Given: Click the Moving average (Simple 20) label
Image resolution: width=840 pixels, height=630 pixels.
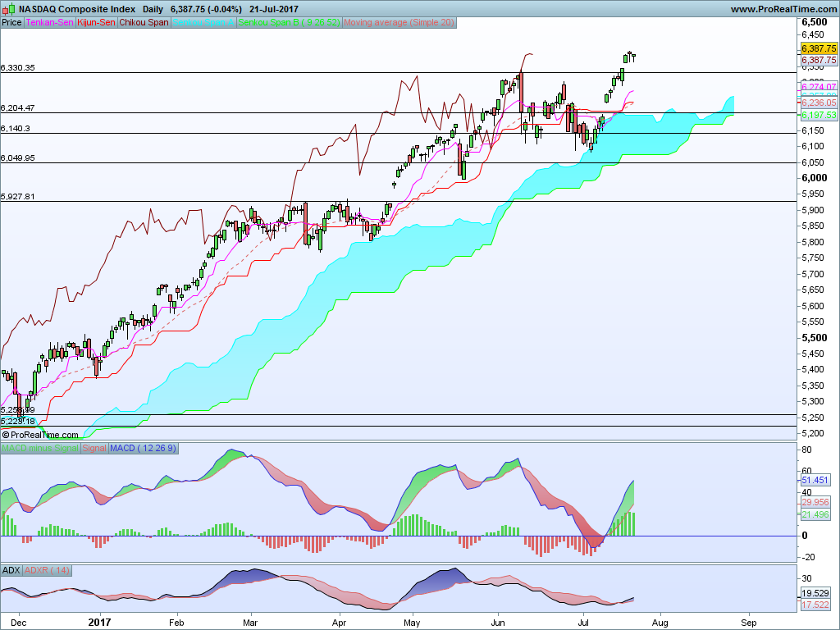Looking at the screenshot, I should [x=402, y=22].
